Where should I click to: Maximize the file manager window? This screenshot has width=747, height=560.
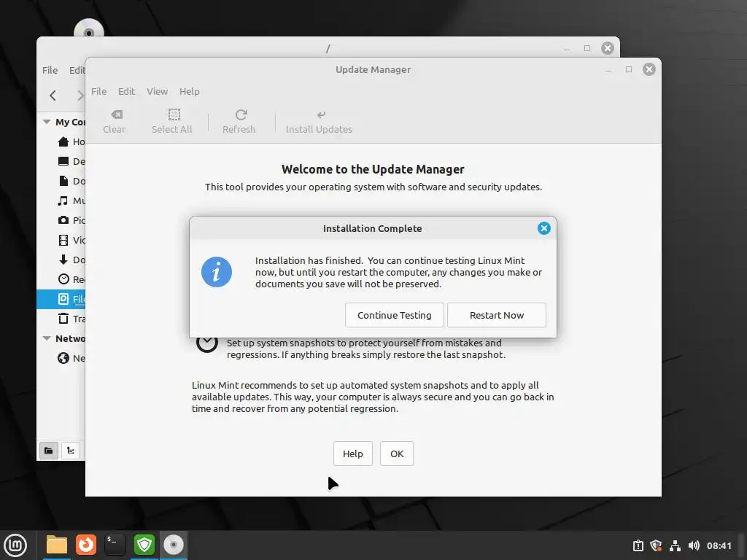pos(587,48)
